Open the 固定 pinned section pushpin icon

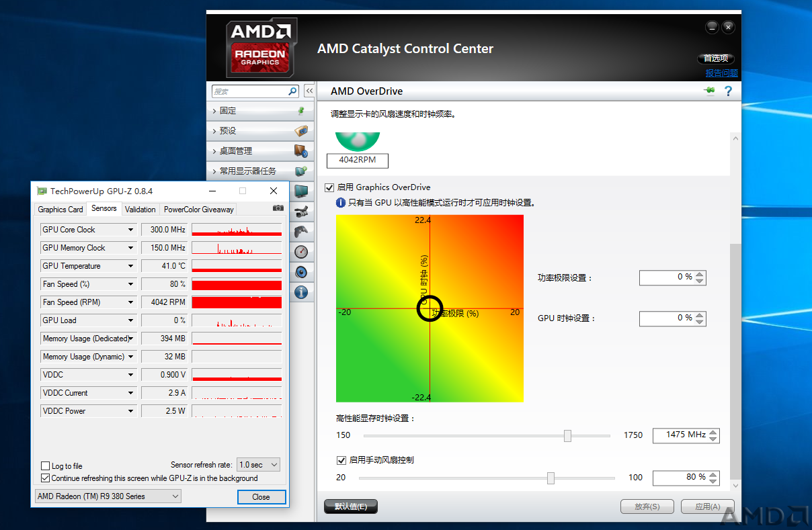coord(301,111)
